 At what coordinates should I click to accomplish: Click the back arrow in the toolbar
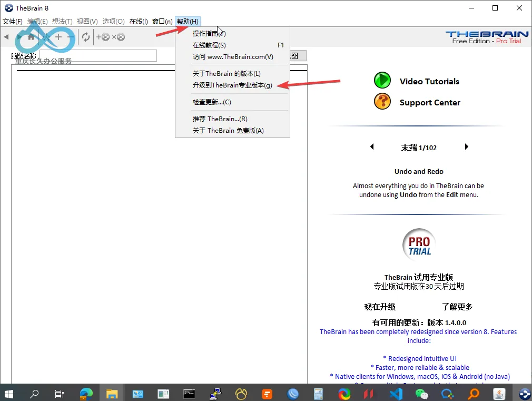(6, 37)
